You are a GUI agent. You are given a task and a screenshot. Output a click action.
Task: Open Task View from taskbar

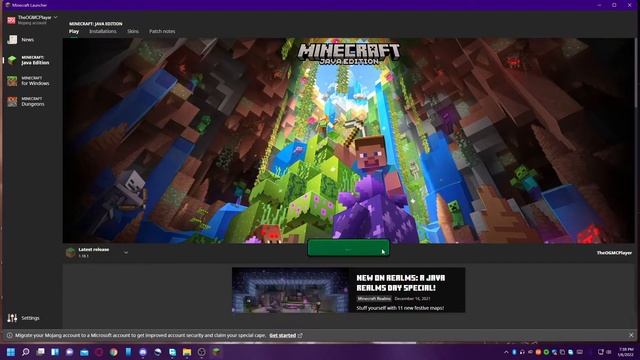[x=40, y=352]
